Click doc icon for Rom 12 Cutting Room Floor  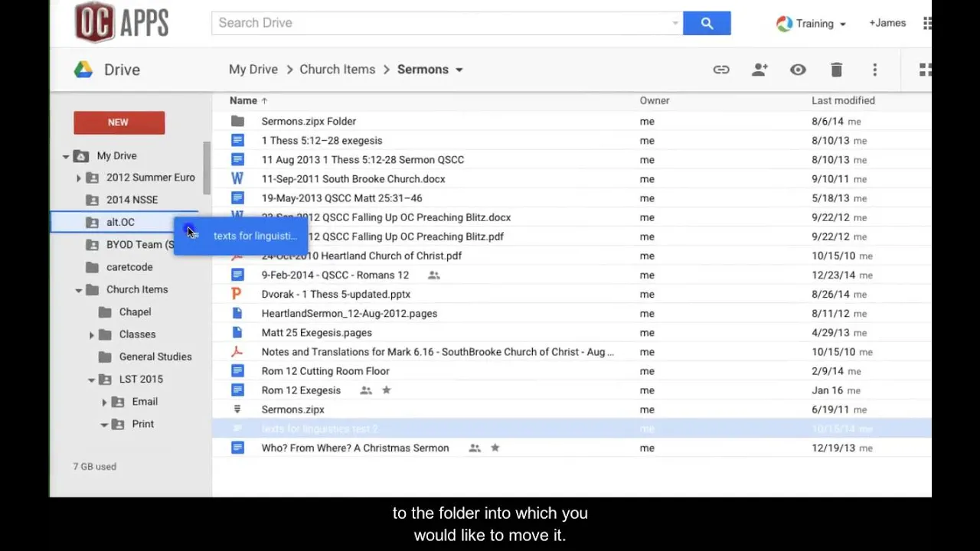237,371
